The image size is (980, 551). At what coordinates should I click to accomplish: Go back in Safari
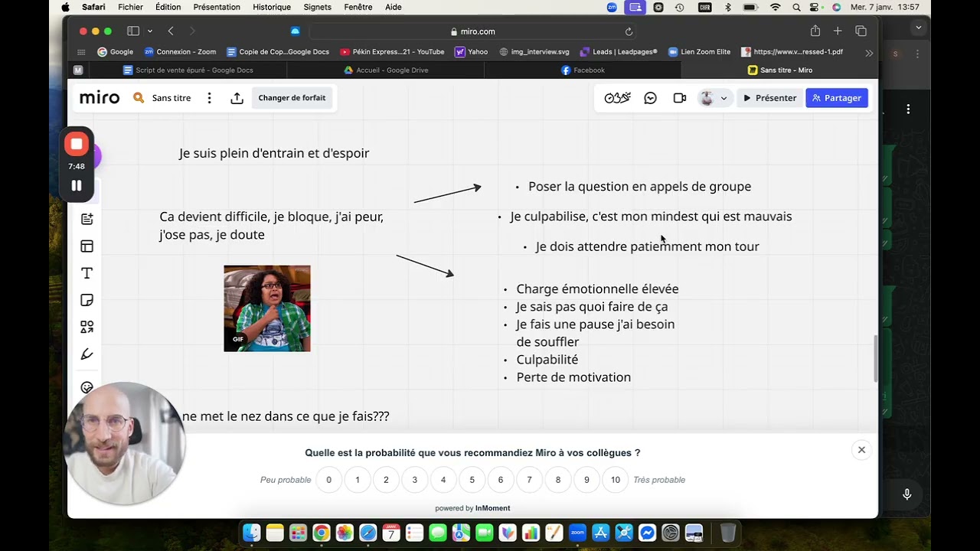171,31
